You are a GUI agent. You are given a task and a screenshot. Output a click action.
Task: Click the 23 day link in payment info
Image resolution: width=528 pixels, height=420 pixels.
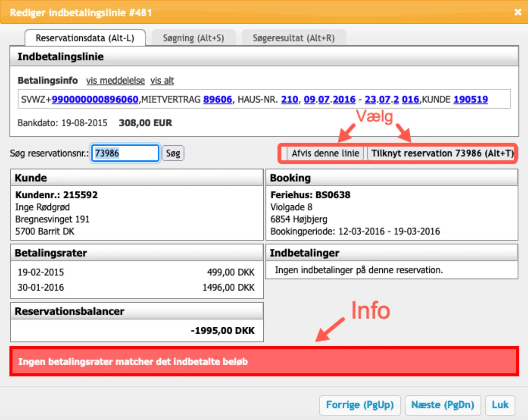point(370,100)
